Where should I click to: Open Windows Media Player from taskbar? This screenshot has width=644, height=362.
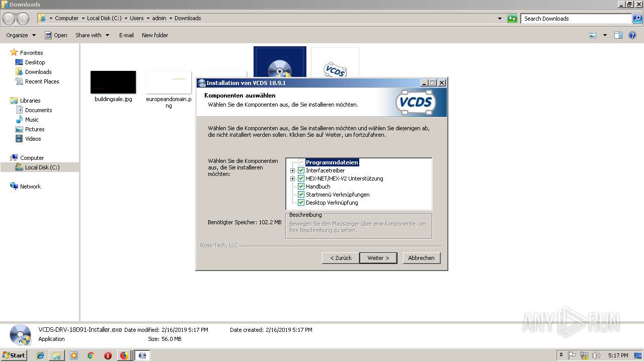click(74, 355)
